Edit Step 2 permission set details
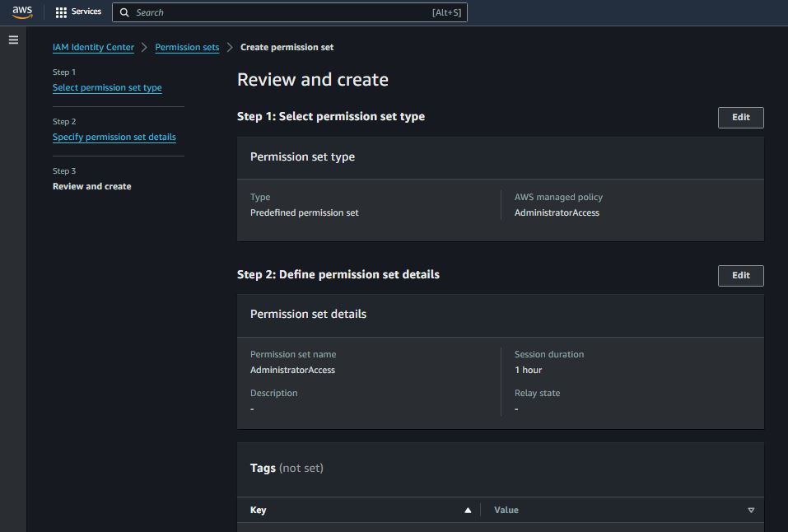Screen dimensions: 788x532 [740, 275]
